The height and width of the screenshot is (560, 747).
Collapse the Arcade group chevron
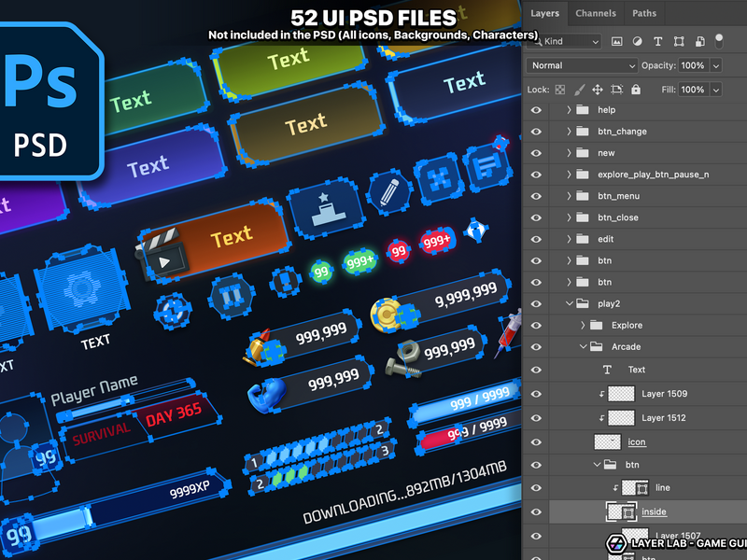pyautogui.click(x=583, y=346)
